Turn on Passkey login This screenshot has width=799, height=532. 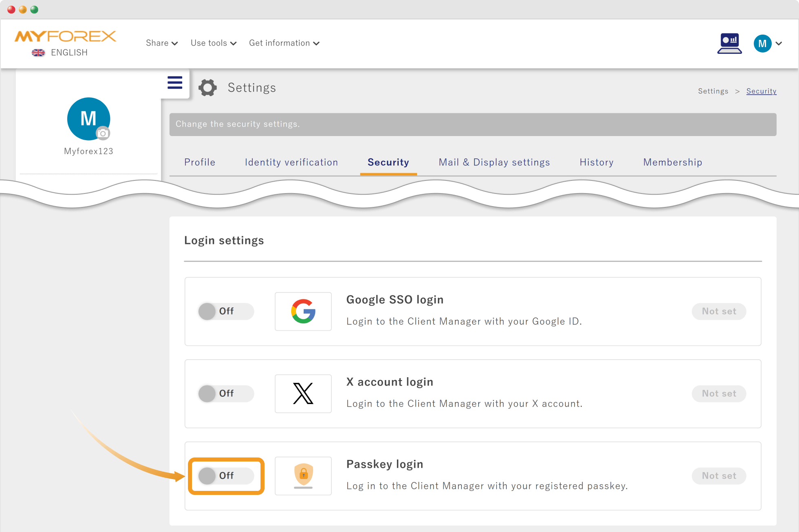tap(226, 476)
